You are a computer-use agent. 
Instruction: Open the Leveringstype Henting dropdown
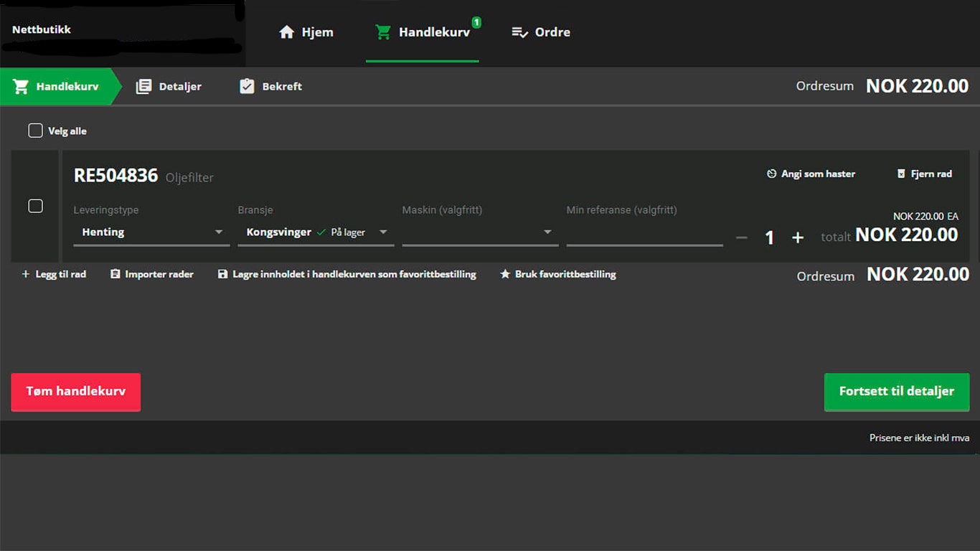coord(151,232)
